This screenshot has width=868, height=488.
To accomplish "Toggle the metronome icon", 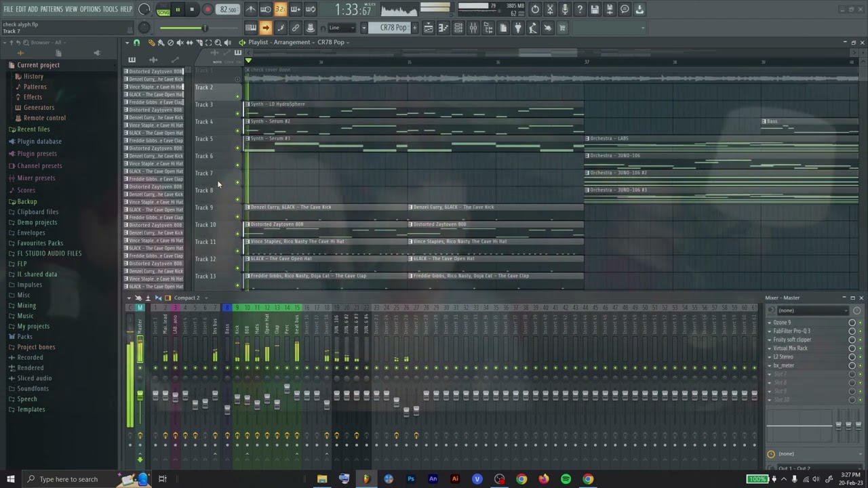I will pyautogui.click(x=251, y=9).
